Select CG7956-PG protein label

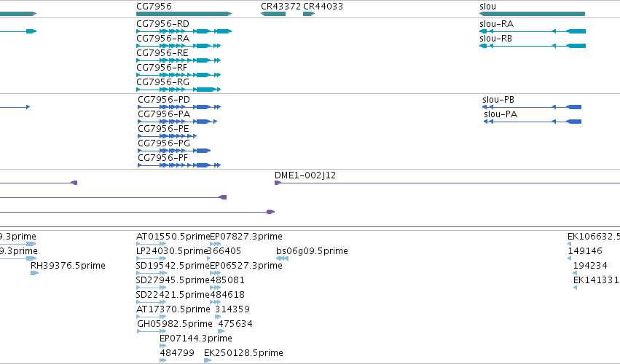pos(164,143)
